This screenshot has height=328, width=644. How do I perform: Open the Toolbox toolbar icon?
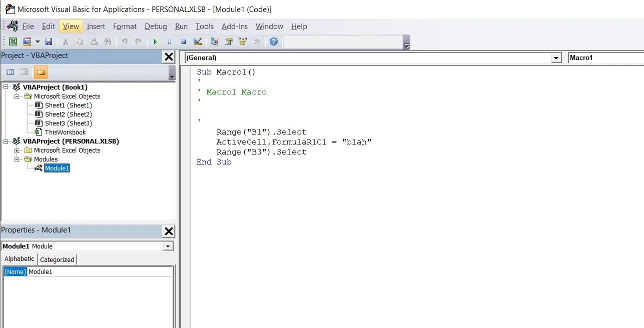tap(257, 41)
